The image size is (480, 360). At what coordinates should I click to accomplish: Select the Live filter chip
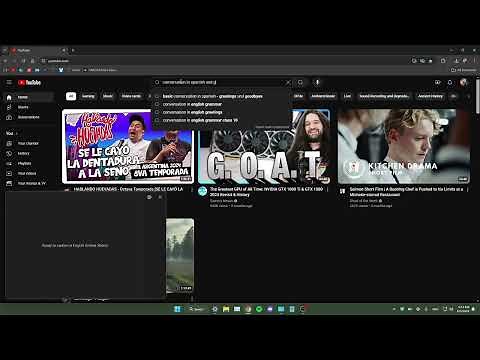(x=347, y=96)
